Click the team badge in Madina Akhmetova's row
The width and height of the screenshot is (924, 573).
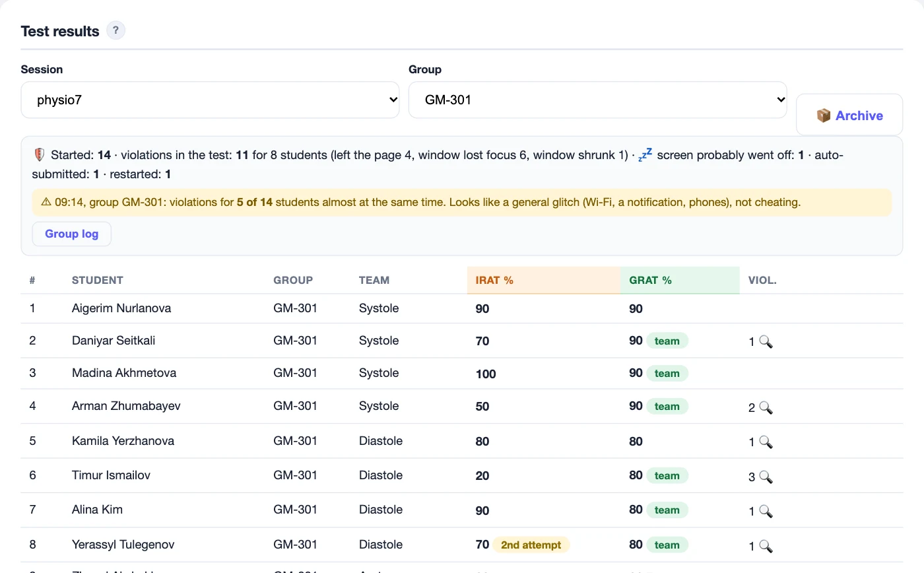click(667, 374)
